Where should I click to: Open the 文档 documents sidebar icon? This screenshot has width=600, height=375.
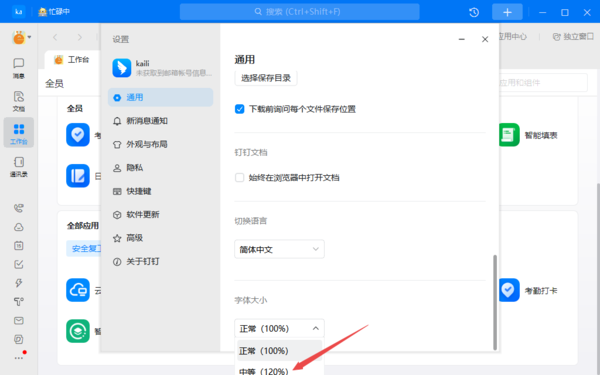tap(18, 101)
